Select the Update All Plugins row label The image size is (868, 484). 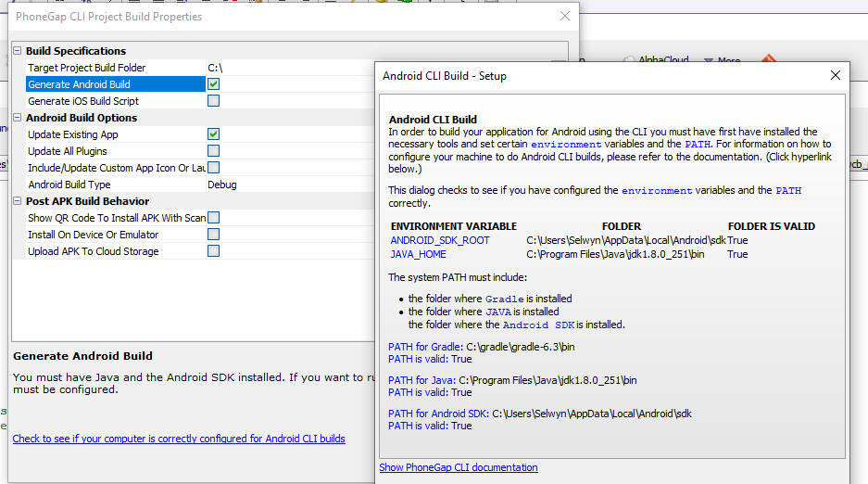68,150
